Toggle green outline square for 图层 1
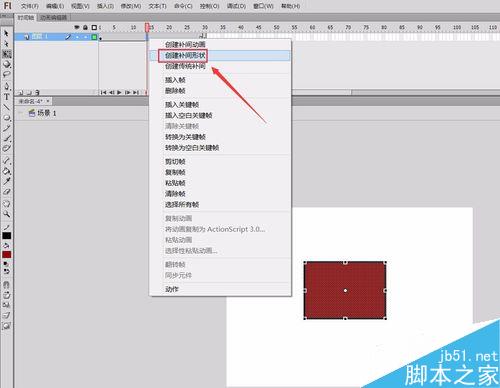Screen dimensions: 500x388 tap(94, 37)
